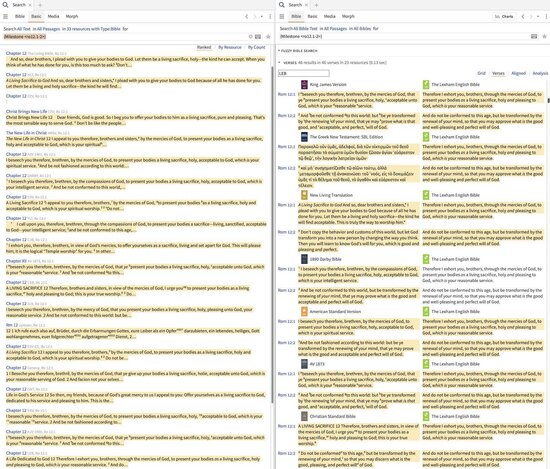The width and height of the screenshot is (550, 469).
Task: Switch to Morph tab in right panel
Action: click(348, 16)
